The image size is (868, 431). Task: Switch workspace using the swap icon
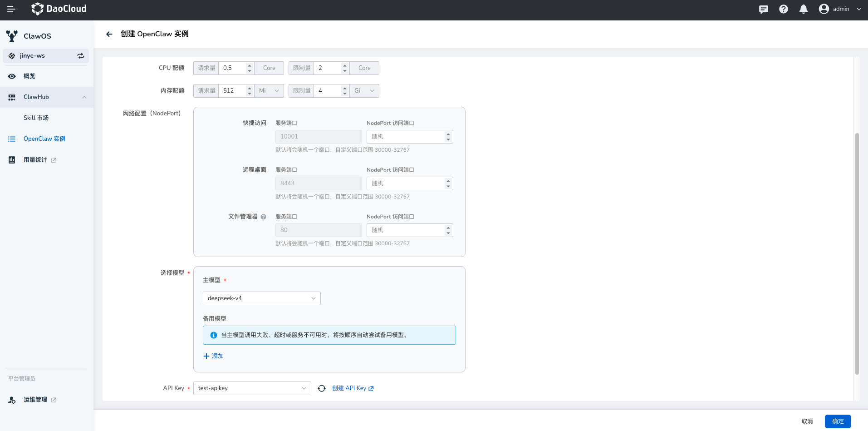[81, 56]
